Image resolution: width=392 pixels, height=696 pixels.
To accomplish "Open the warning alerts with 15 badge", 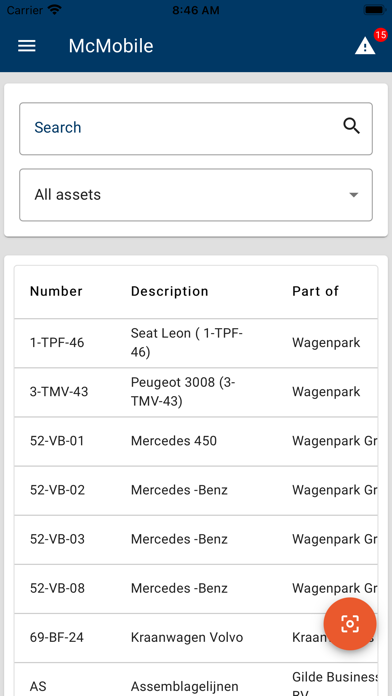I will 365,46.
